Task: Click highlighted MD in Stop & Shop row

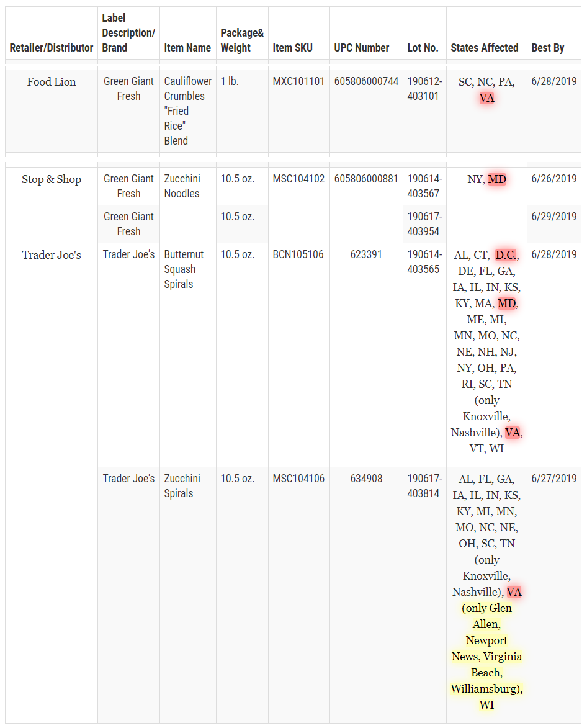Action: pos(496,179)
